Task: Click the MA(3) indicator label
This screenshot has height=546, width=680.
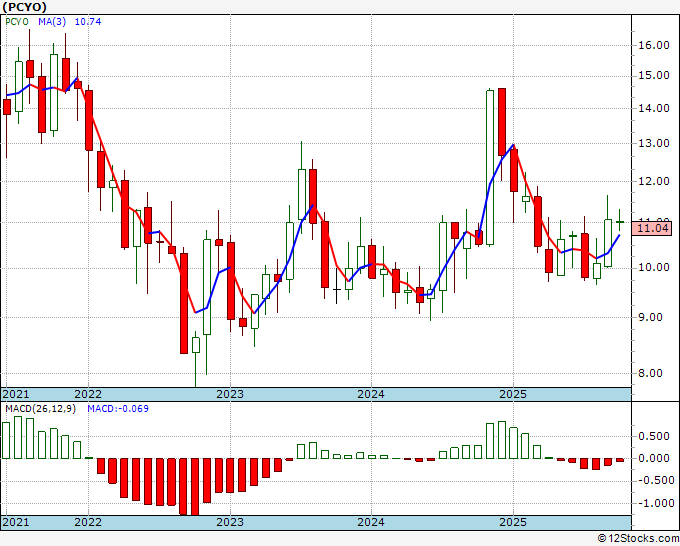Action: point(52,22)
